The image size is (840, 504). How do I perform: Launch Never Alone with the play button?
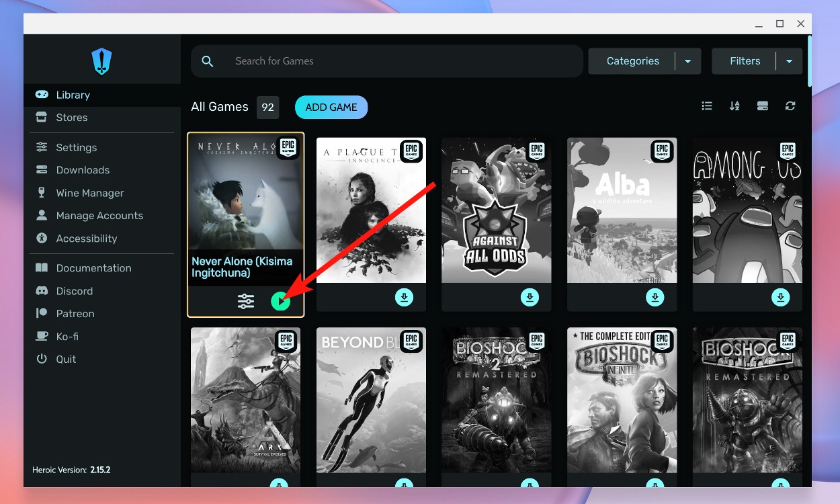pos(280,300)
